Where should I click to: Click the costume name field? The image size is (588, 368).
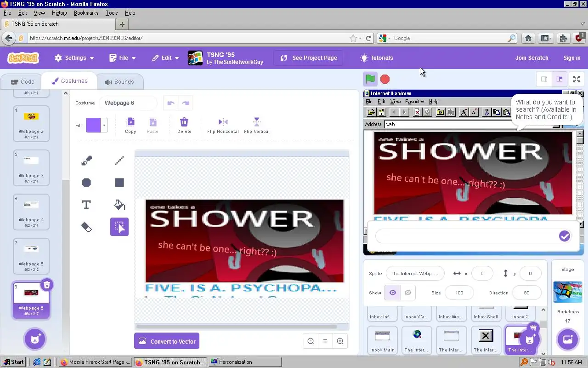tap(128, 103)
